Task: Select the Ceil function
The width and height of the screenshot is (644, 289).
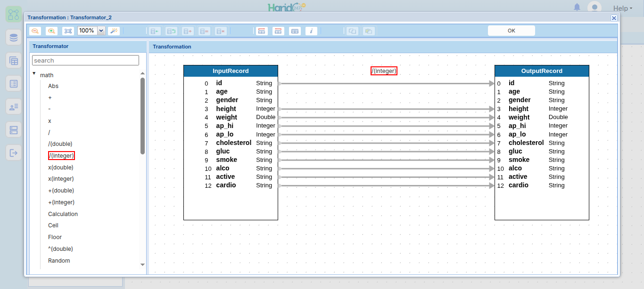Action: [53, 225]
